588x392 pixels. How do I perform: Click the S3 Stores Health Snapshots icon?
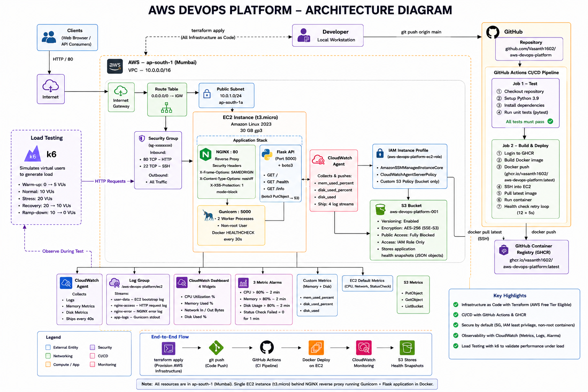[407, 348]
